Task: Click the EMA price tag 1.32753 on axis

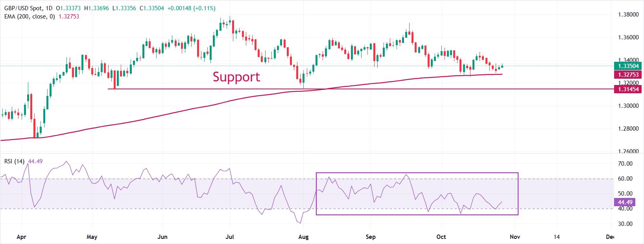Action: click(629, 75)
